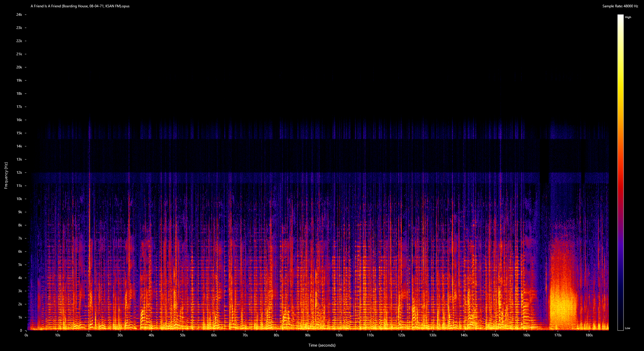Viewport: 644px width, 351px height.
Task: Click the 6k frequency axis label
Action: coord(20,252)
